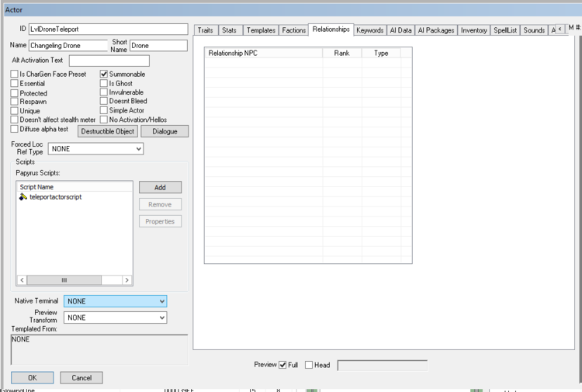The image size is (582, 392).
Task: Click the ID field containing LvlDroneTeleport
Action: (x=109, y=29)
